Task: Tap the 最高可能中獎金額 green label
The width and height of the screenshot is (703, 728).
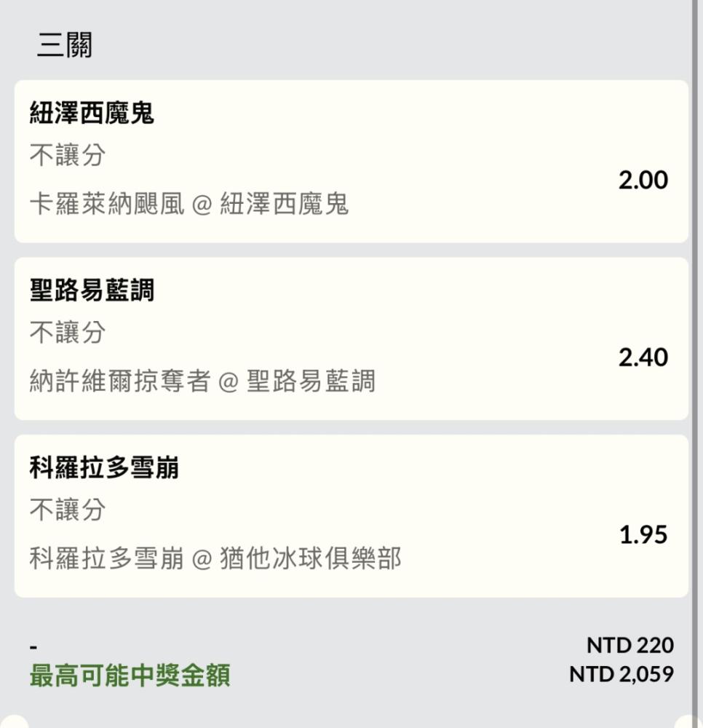Action: [x=130, y=676]
